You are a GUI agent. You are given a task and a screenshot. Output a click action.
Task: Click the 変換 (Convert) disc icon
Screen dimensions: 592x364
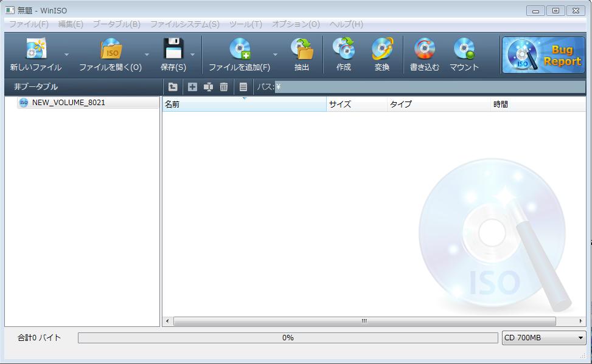pyautogui.click(x=382, y=49)
